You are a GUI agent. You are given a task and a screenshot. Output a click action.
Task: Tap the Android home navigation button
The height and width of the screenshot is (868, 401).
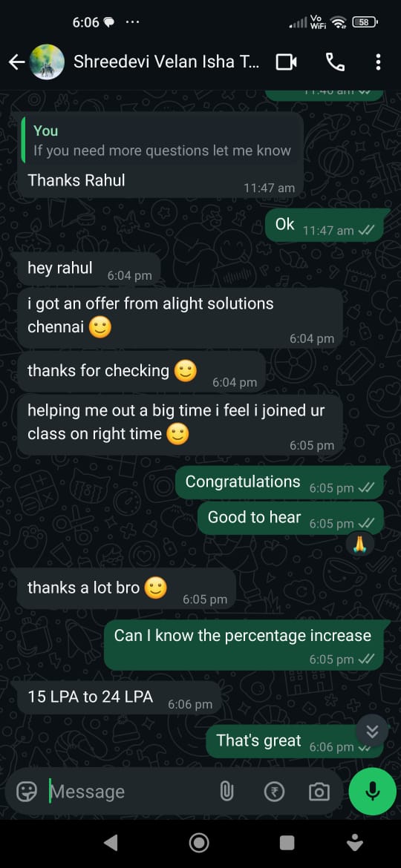point(199,843)
